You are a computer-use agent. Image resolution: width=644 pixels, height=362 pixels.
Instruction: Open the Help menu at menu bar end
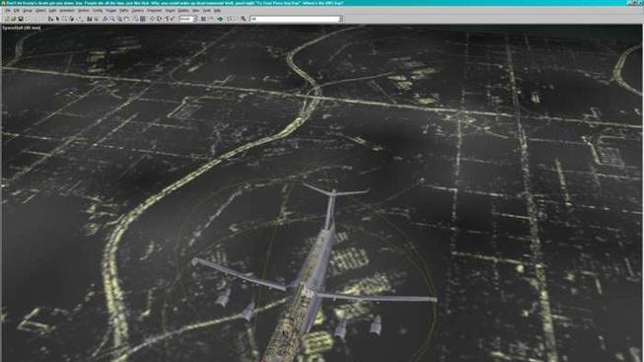point(217,10)
